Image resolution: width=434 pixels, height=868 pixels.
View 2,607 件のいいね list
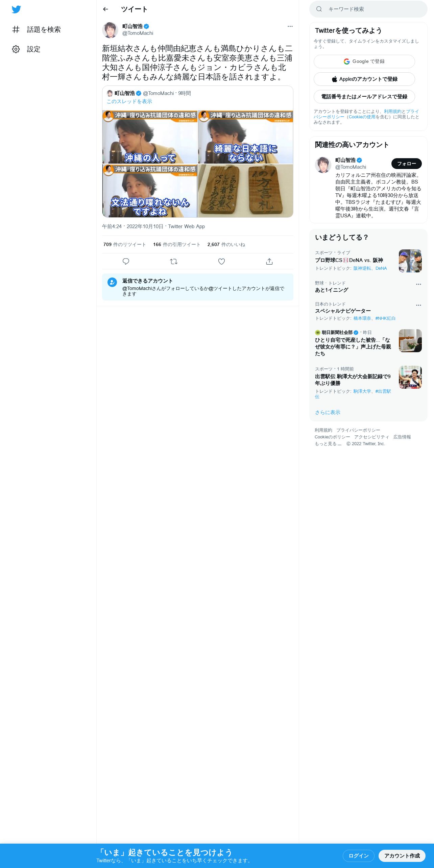pyautogui.click(x=226, y=244)
